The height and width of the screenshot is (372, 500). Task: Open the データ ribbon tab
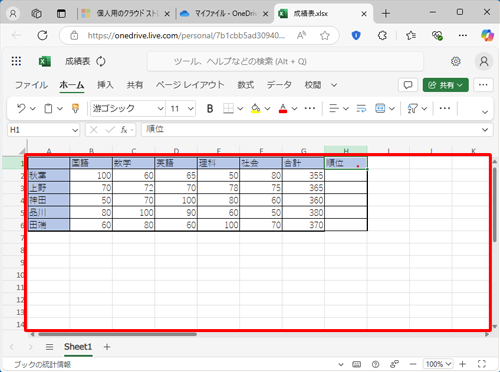[x=279, y=85]
